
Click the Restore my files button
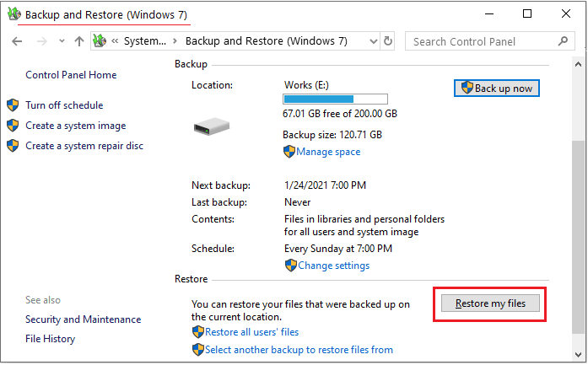click(x=490, y=303)
